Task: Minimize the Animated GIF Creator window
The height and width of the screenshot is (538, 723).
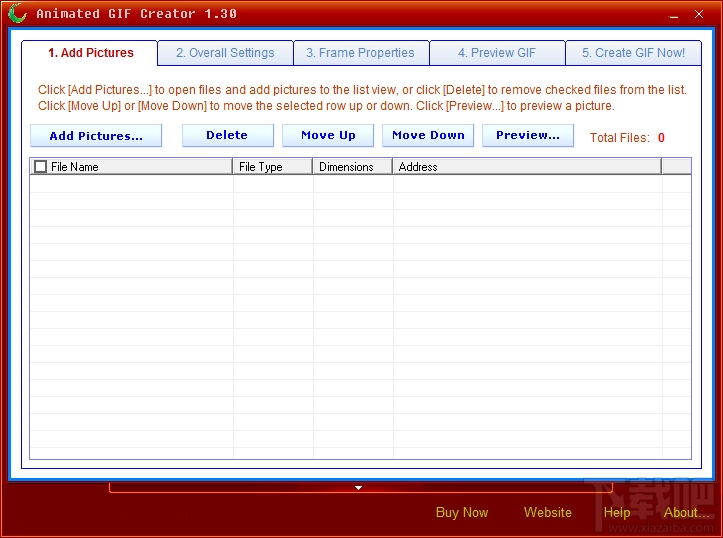Action: pyautogui.click(x=674, y=15)
